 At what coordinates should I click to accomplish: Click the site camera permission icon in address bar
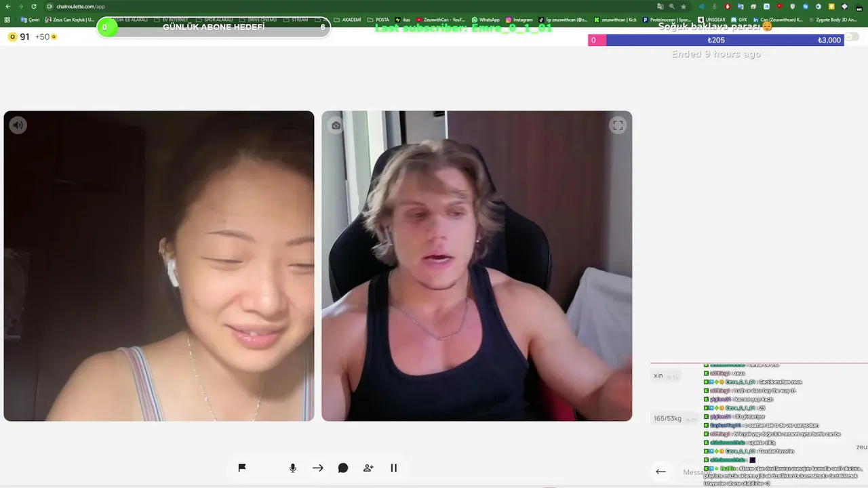50,6
